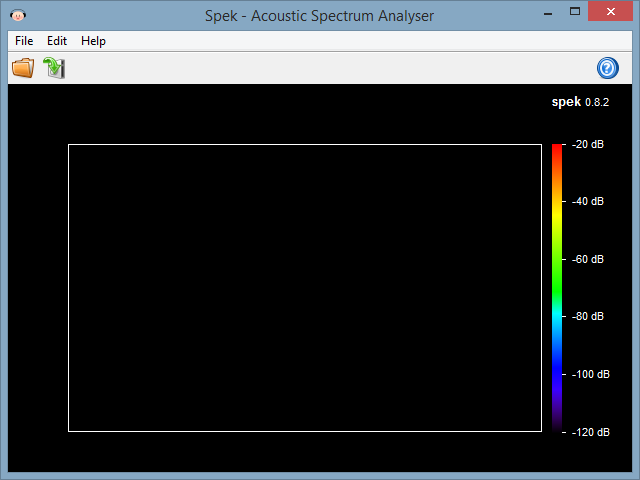The image size is (640, 480).
Task: Minimize the Spek window
Action: pyautogui.click(x=547, y=16)
